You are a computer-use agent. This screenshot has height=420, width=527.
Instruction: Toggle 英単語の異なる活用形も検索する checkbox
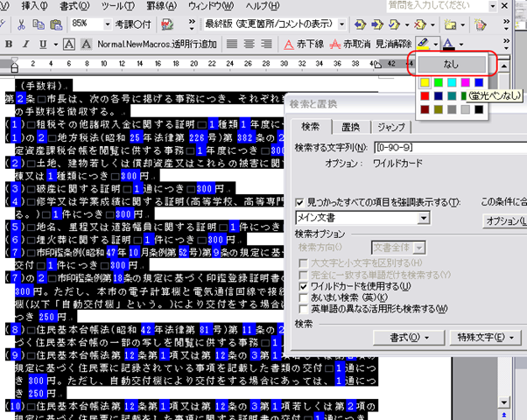pyautogui.click(x=303, y=309)
